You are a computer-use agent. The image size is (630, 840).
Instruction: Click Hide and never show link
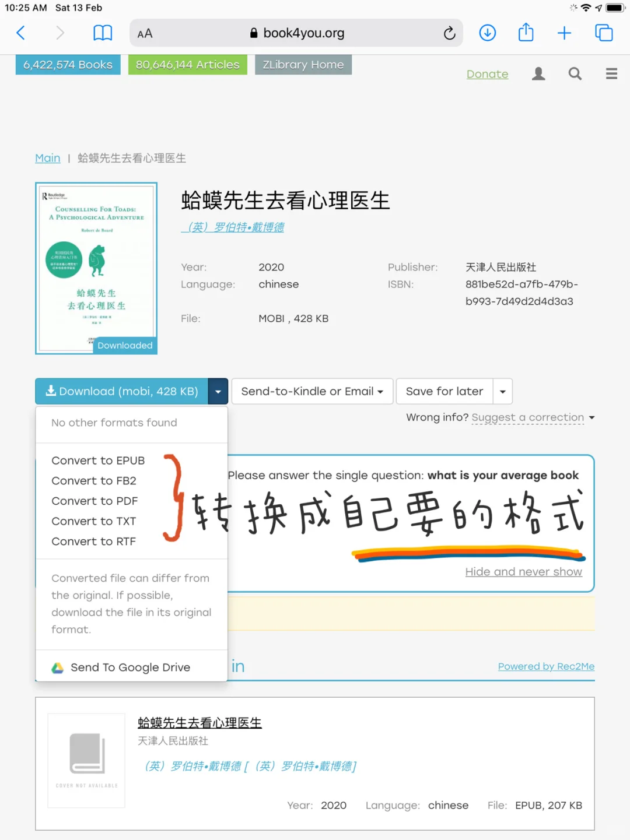click(523, 572)
